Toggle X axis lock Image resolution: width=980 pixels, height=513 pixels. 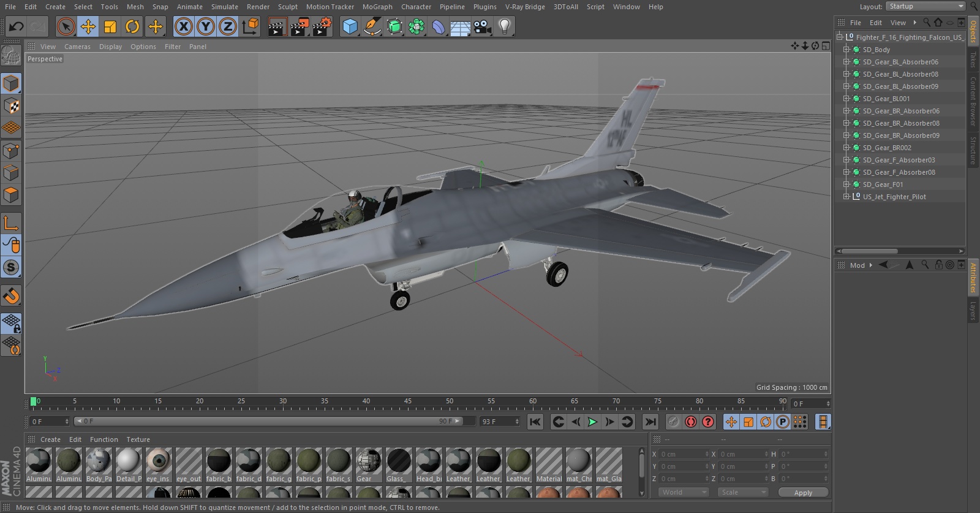coord(183,26)
